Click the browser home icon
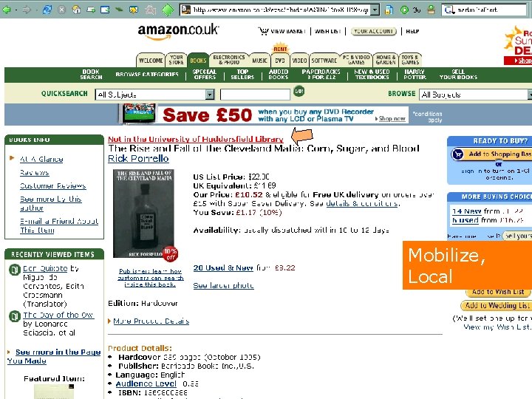The height and width of the screenshot is (399, 532). coord(77,10)
